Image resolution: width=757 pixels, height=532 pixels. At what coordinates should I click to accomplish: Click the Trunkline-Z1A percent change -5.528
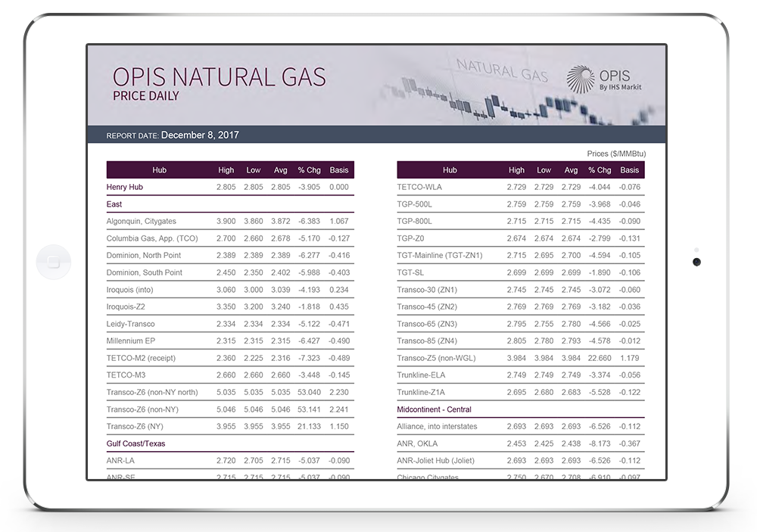coord(600,393)
